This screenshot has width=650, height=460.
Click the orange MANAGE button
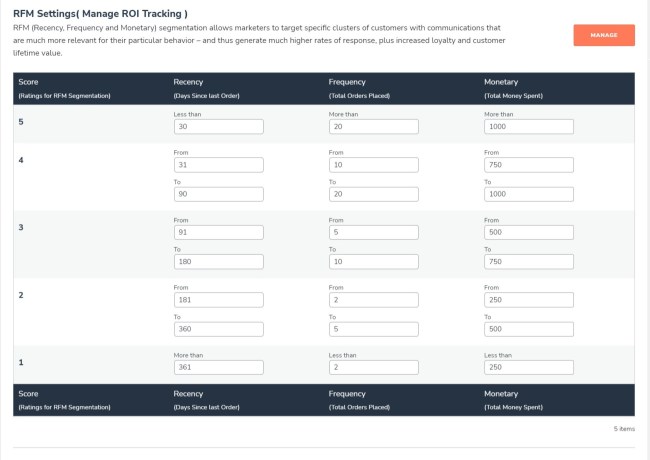point(604,35)
